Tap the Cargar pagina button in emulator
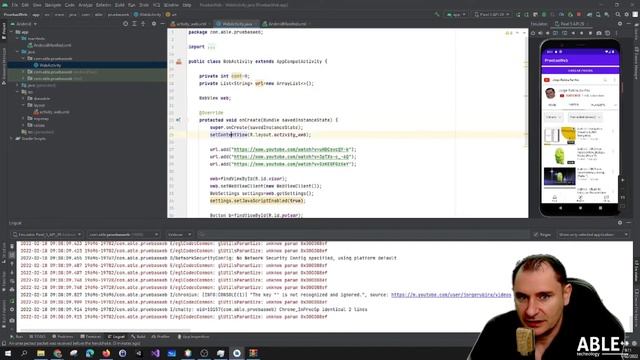This screenshot has width=640, height=360. pyautogui.click(x=580, y=71)
